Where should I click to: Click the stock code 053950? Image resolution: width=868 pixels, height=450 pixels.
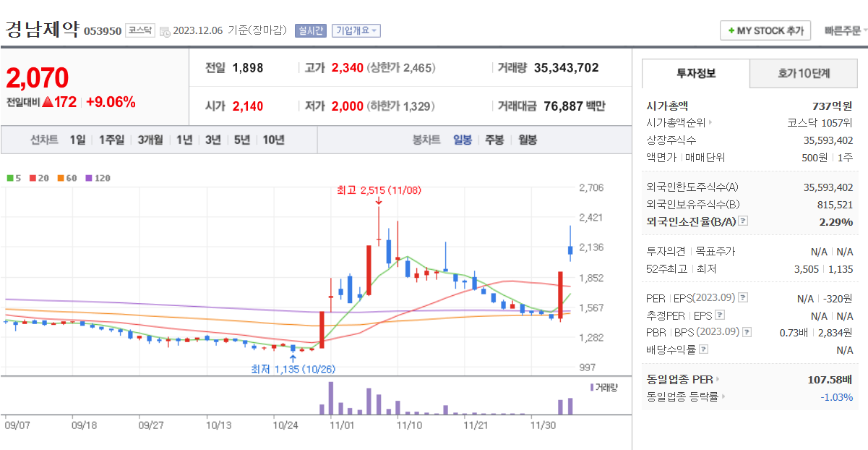tap(103, 31)
